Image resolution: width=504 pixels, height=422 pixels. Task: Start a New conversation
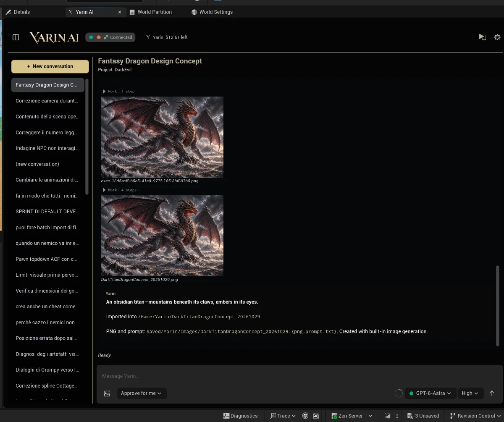point(50,66)
